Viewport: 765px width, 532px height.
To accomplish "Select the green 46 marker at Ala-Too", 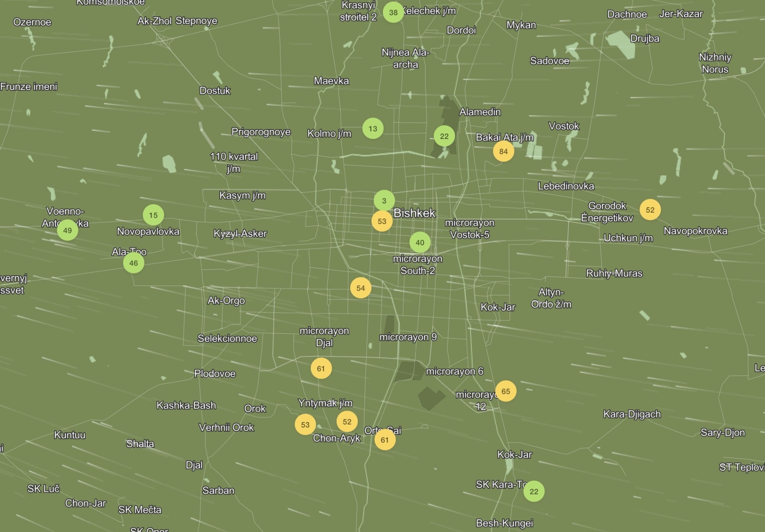I will (133, 263).
